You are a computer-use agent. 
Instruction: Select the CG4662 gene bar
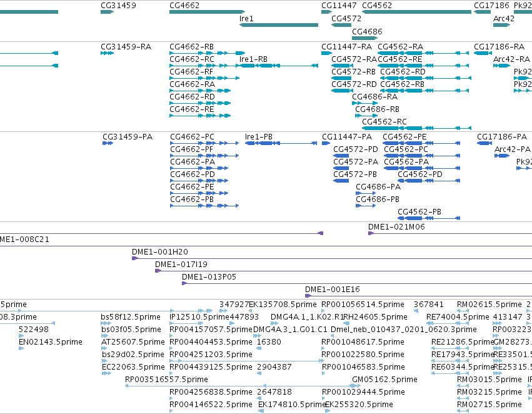pyautogui.click(x=207, y=12)
